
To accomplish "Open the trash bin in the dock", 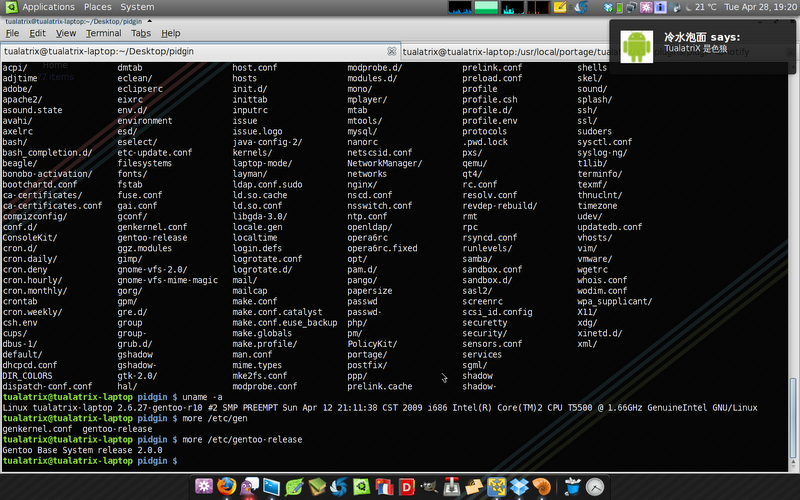I will (572, 487).
